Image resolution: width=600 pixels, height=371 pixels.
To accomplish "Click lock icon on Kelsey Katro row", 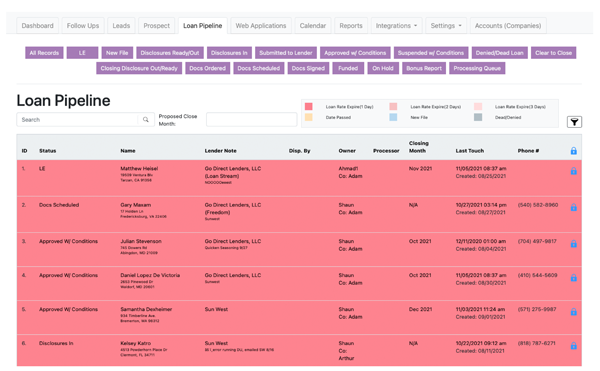I will 573,346.
